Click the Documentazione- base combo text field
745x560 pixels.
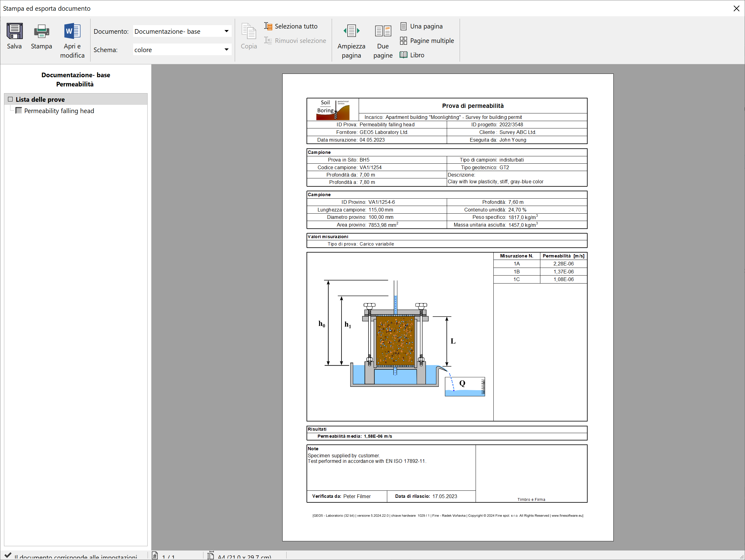[177, 31]
